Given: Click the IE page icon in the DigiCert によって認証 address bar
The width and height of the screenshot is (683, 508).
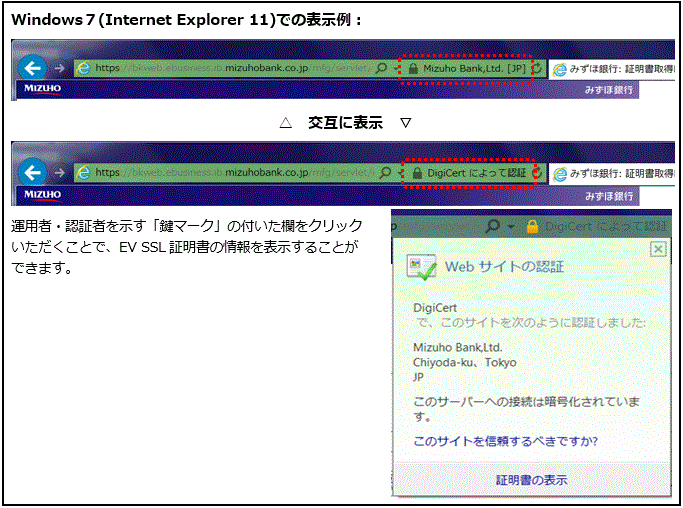Looking at the screenshot, I should pos(83,173).
